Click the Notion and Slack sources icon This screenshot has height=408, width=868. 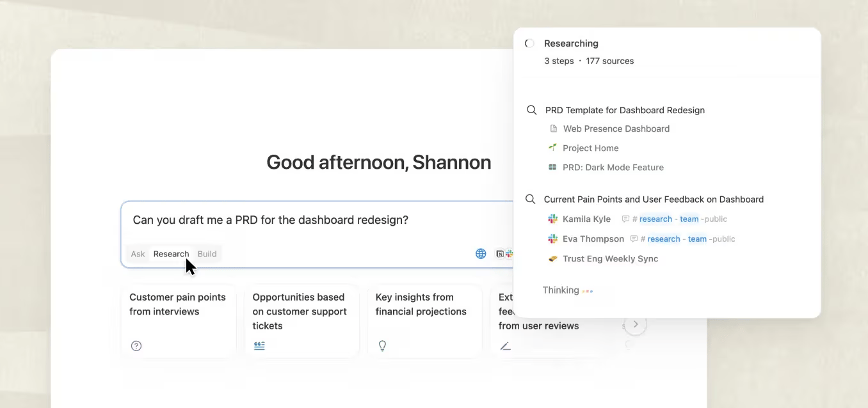click(505, 254)
